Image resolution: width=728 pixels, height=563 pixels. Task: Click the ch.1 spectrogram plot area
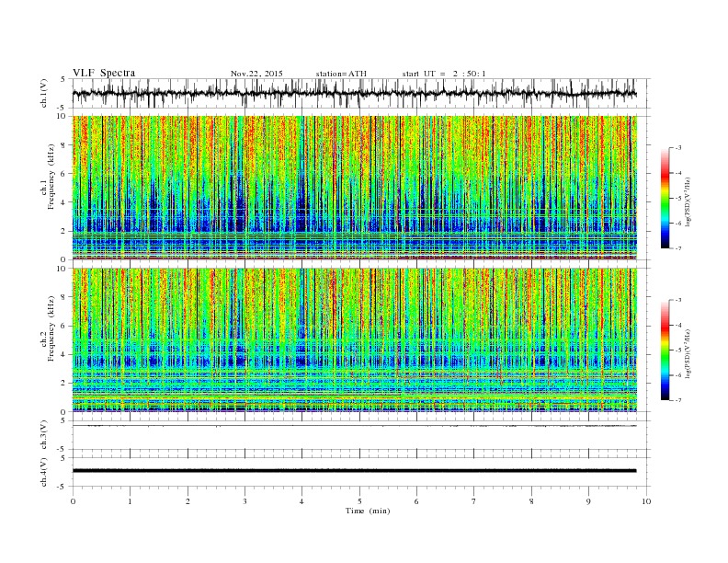(x=355, y=188)
